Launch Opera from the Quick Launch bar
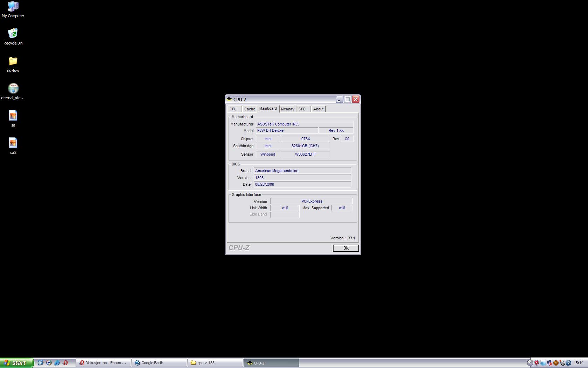Image resolution: width=588 pixels, height=368 pixels. click(x=65, y=363)
